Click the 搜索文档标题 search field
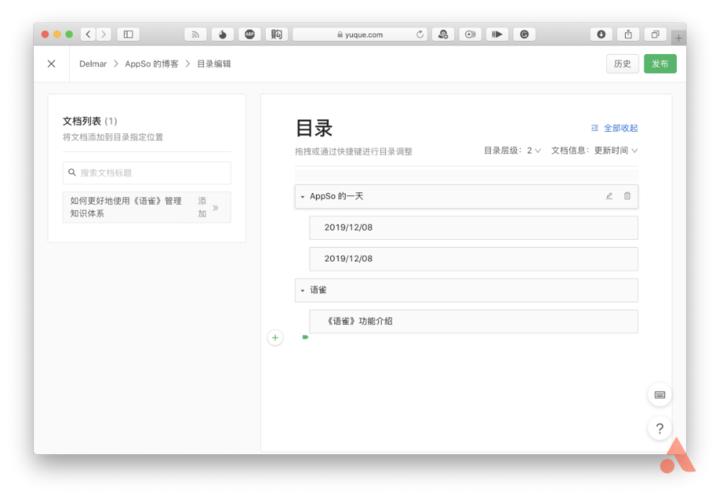Viewport: 720px width, 499px height. [147, 173]
